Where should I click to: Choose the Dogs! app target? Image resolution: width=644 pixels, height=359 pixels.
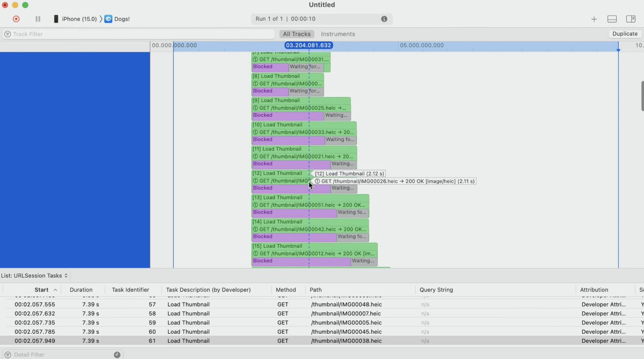[117, 19]
